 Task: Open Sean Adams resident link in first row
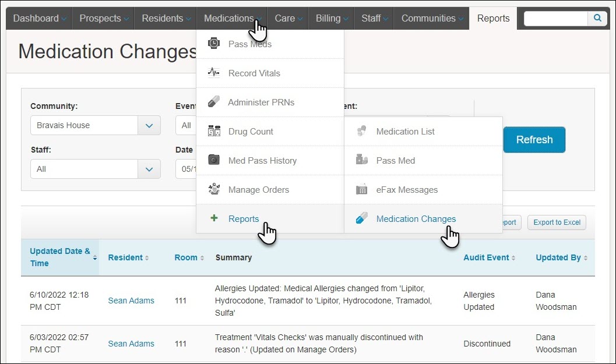point(131,301)
